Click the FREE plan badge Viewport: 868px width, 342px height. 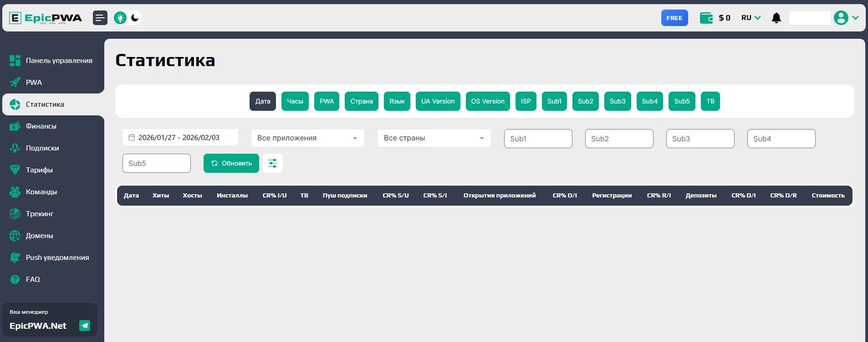[674, 18]
